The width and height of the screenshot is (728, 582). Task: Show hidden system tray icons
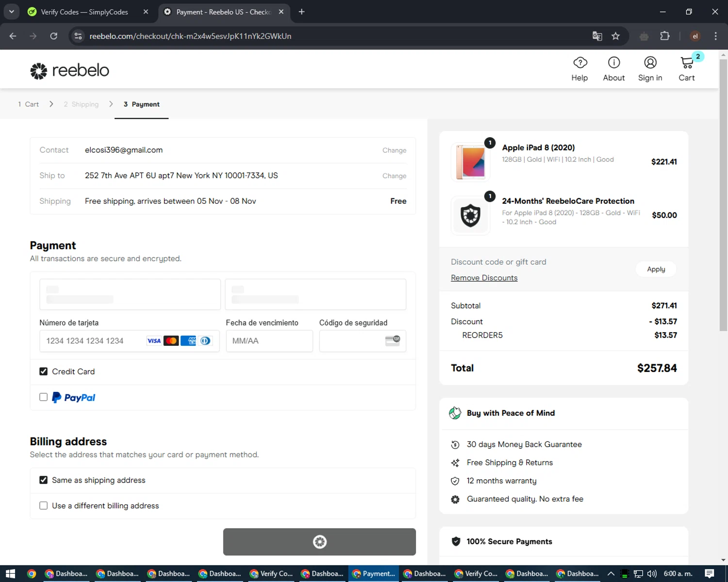point(611,574)
